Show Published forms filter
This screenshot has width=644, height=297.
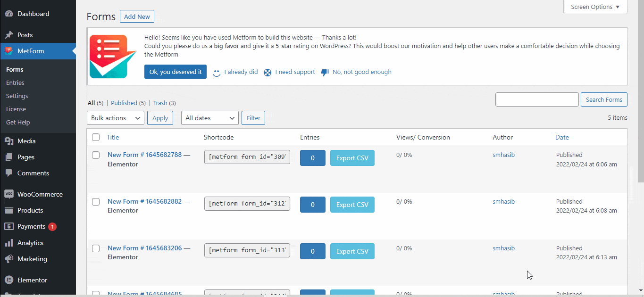[128, 103]
